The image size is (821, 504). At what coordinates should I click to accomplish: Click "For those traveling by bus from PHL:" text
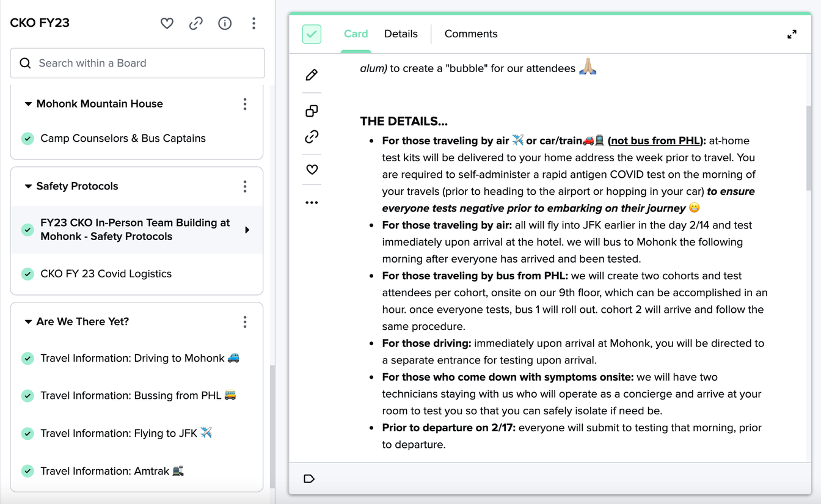[475, 276]
